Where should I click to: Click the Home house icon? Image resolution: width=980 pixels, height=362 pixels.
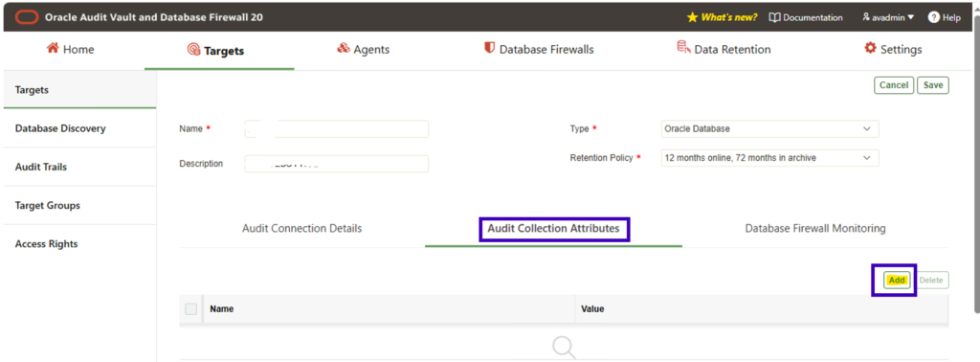point(54,48)
